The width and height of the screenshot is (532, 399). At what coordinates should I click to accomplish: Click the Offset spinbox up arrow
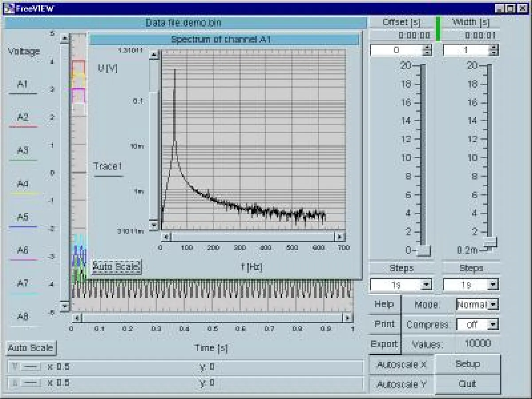[427, 48]
